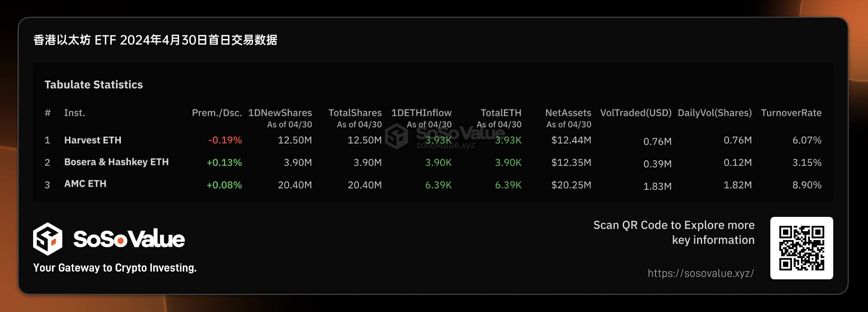Sort by the TurnoverRate column header
This screenshot has height=312, width=868.
click(791, 113)
